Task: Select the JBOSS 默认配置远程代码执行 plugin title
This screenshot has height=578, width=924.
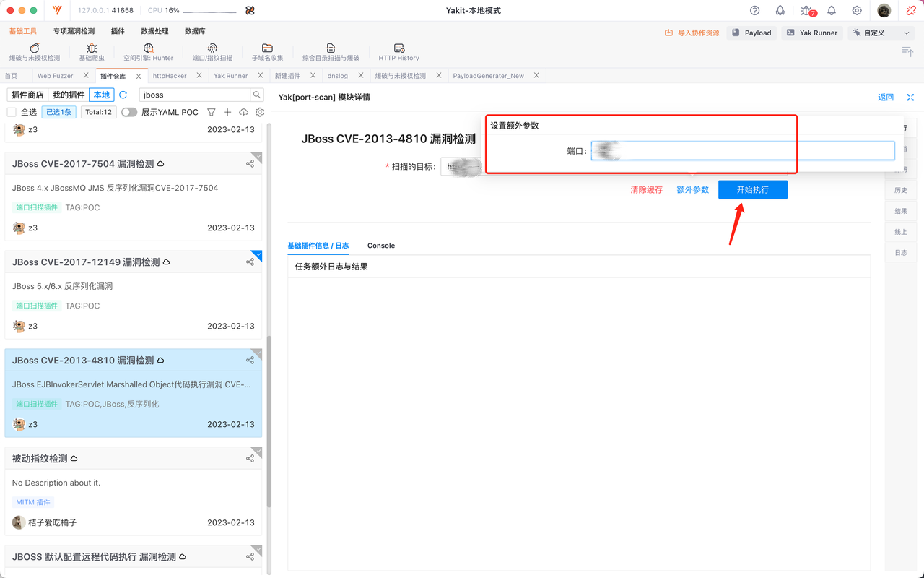Action: (x=94, y=557)
